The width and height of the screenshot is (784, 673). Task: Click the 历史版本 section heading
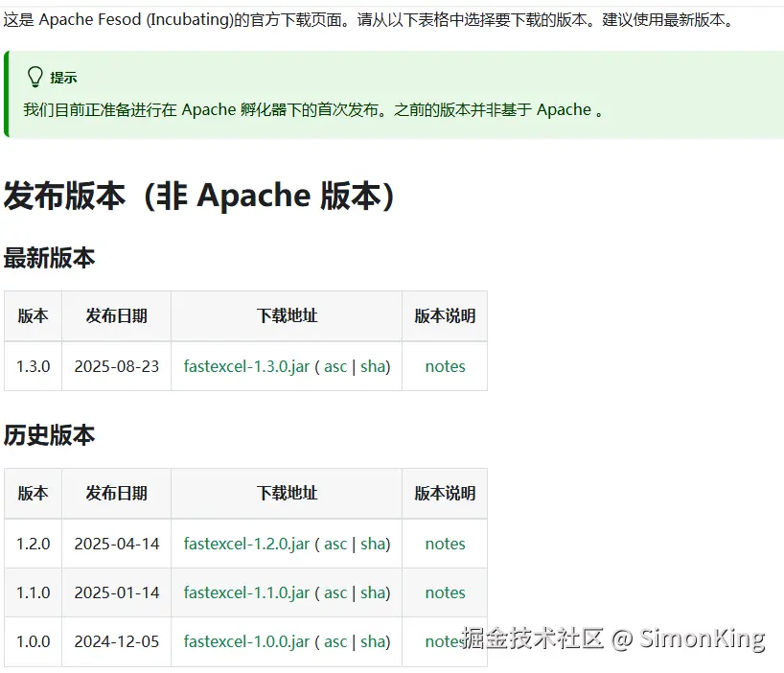(50, 435)
